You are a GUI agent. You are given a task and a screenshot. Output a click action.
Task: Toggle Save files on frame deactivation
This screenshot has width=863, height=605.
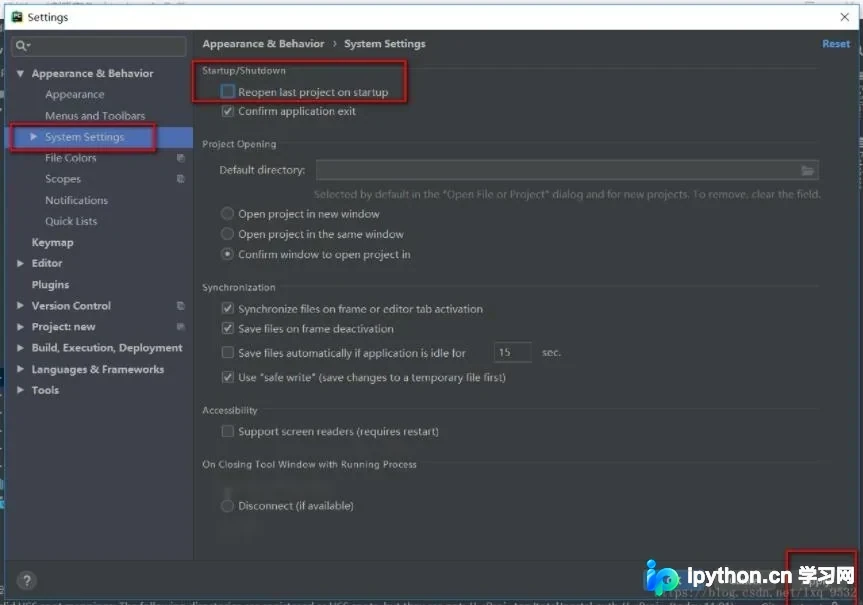pos(227,329)
